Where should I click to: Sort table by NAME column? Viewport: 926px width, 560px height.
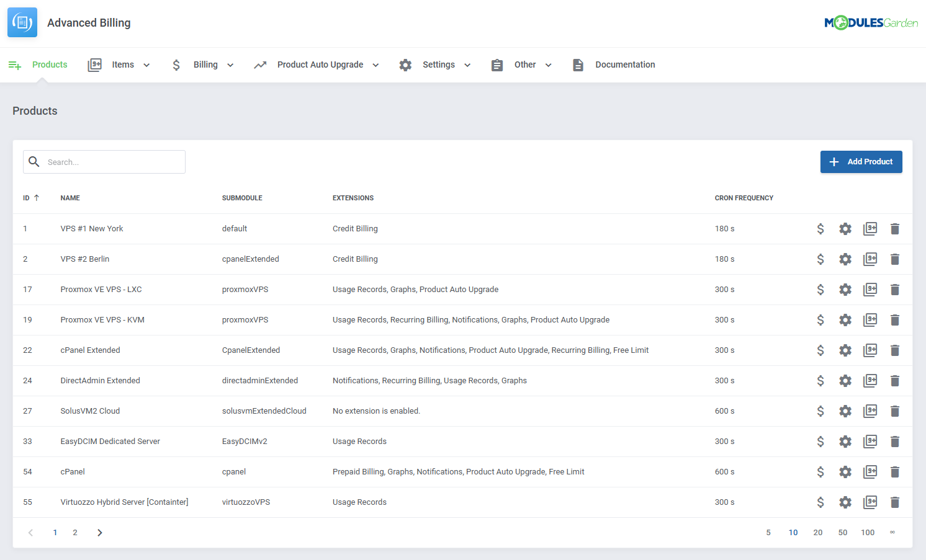coord(70,198)
